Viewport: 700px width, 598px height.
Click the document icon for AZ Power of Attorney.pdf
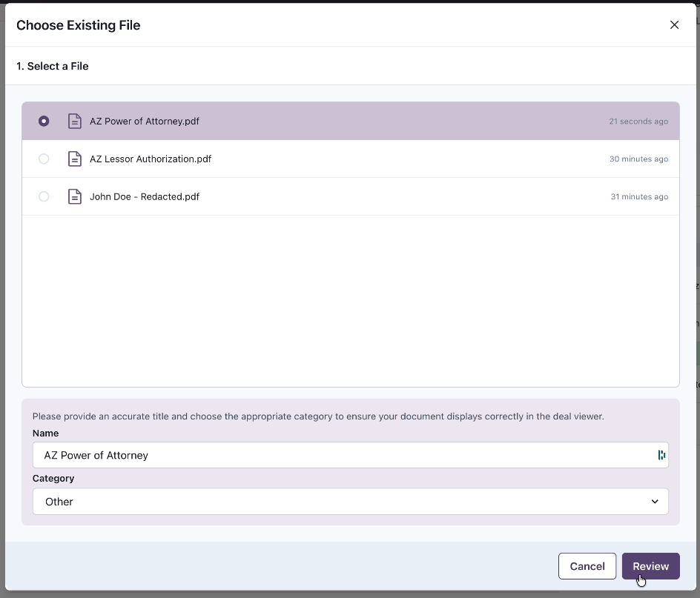[74, 121]
